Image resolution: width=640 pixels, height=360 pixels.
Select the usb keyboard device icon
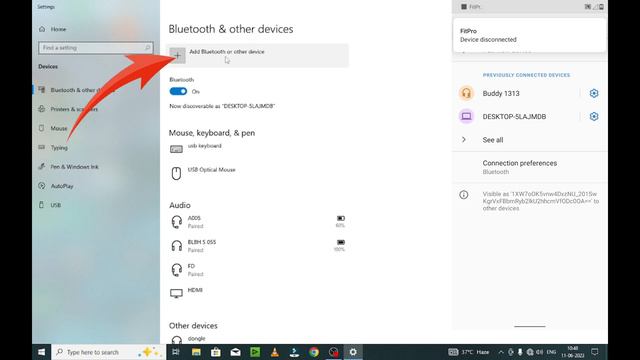176,149
